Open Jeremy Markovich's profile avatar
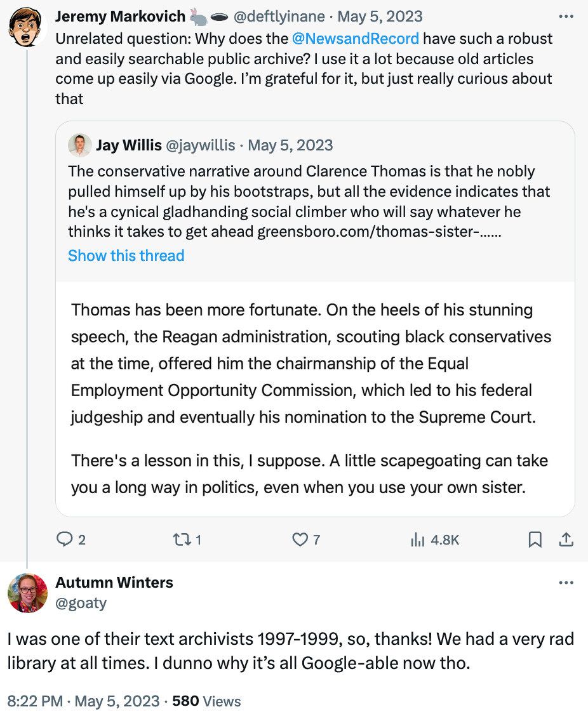Viewport: 588px width, 721px height. point(27,27)
